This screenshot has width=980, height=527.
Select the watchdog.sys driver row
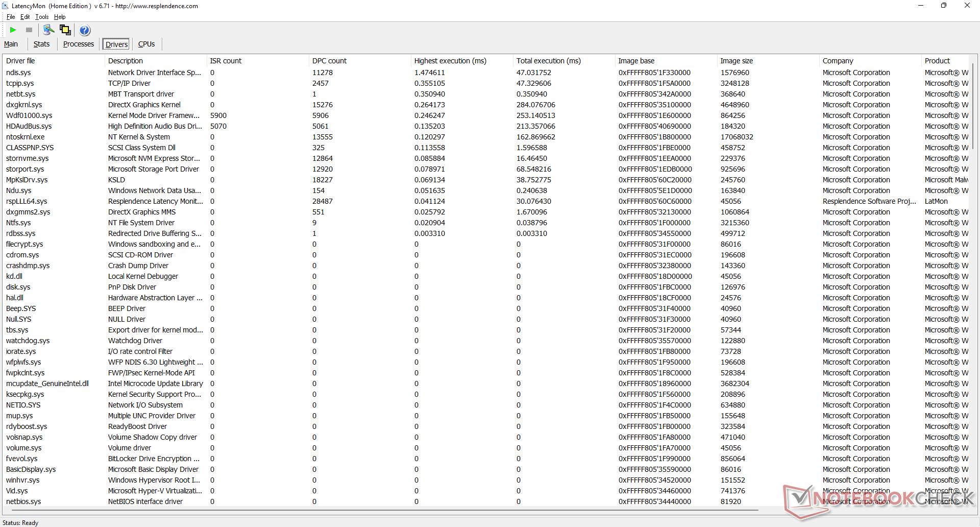click(486, 341)
